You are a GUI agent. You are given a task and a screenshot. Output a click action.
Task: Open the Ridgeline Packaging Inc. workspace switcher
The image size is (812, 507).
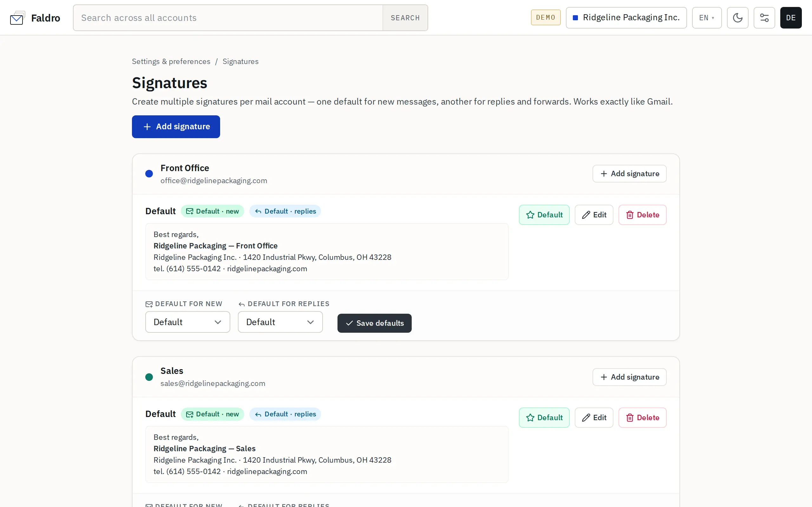(626, 18)
